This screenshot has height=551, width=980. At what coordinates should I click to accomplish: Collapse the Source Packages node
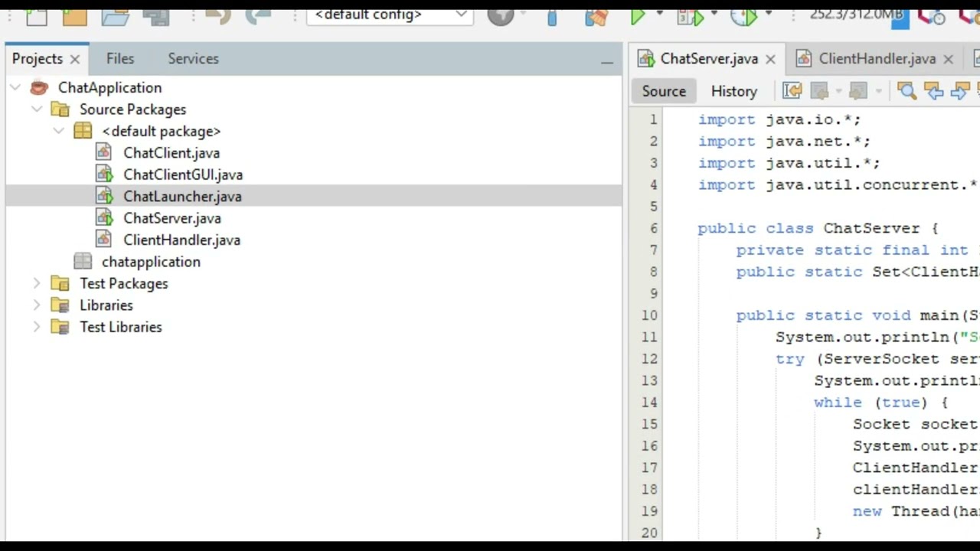coord(37,109)
